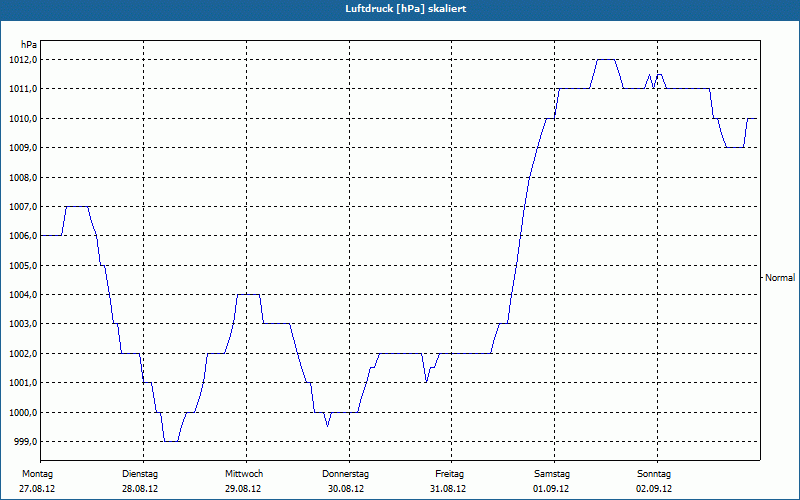Select the 1001,0 axis value

[23, 383]
